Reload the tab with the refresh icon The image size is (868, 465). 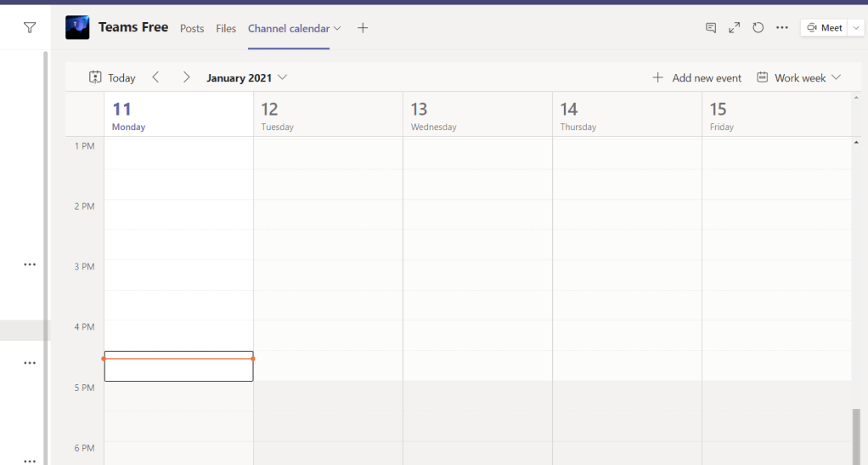point(758,28)
